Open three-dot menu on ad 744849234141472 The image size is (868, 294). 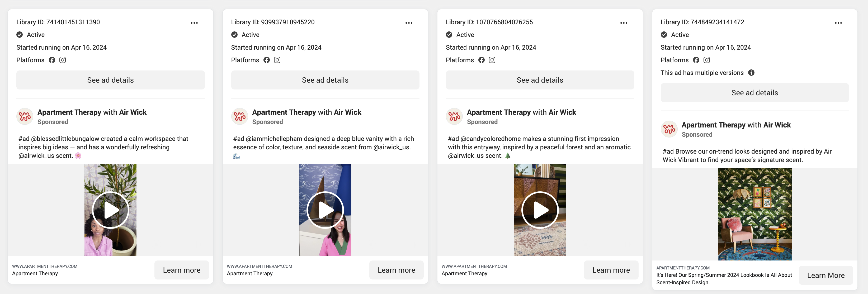(838, 23)
